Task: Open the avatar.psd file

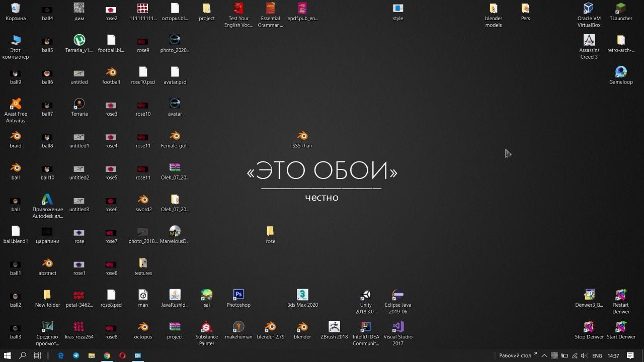Action: tap(175, 76)
